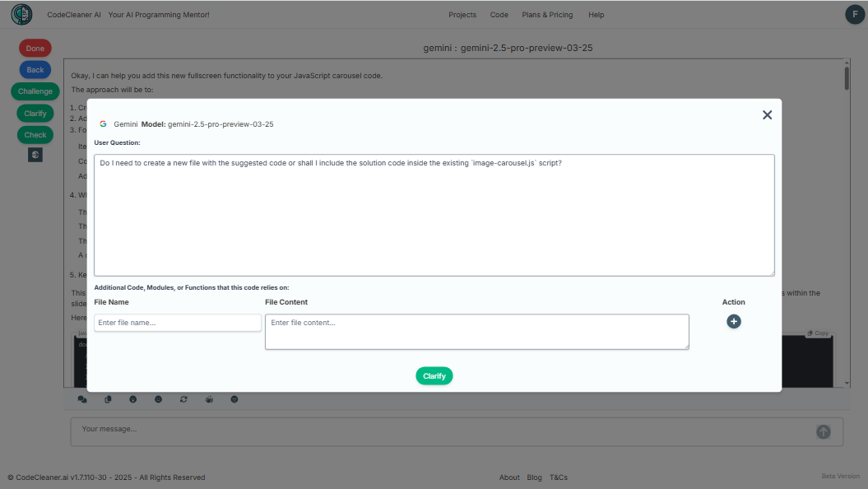This screenshot has height=489, width=868.
Task: Click the Check button in the sidebar
Action: click(x=35, y=135)
